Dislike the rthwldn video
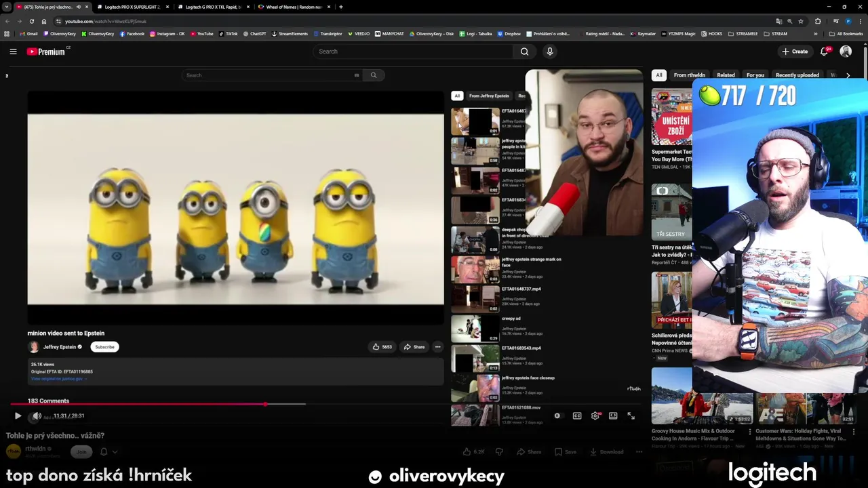Viewport: 868px width, 488px height. click(x=500, y=451)
